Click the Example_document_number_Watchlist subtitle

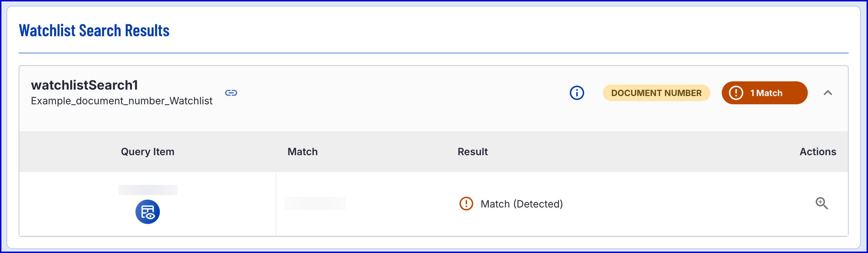tap(121, 101)
